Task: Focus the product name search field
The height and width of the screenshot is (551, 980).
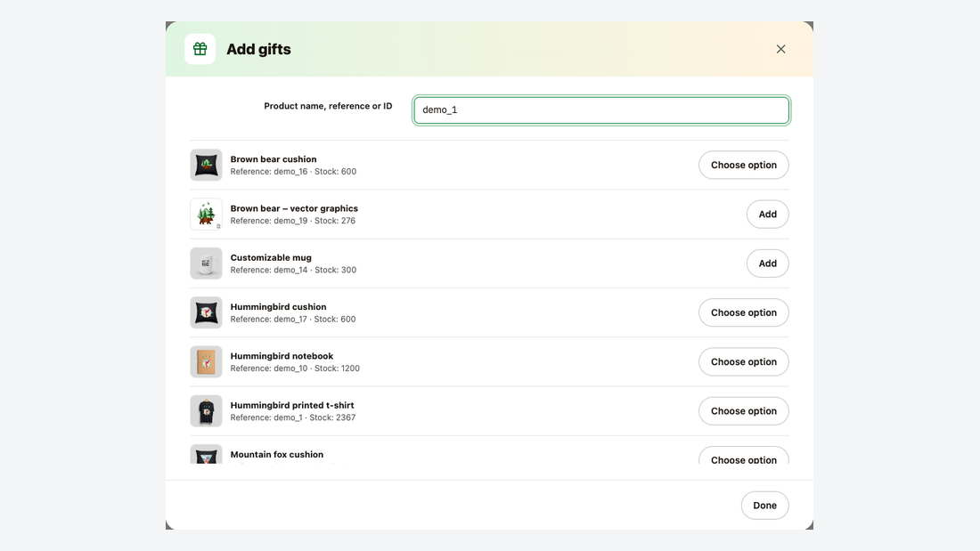Action: tap(601, 110)
